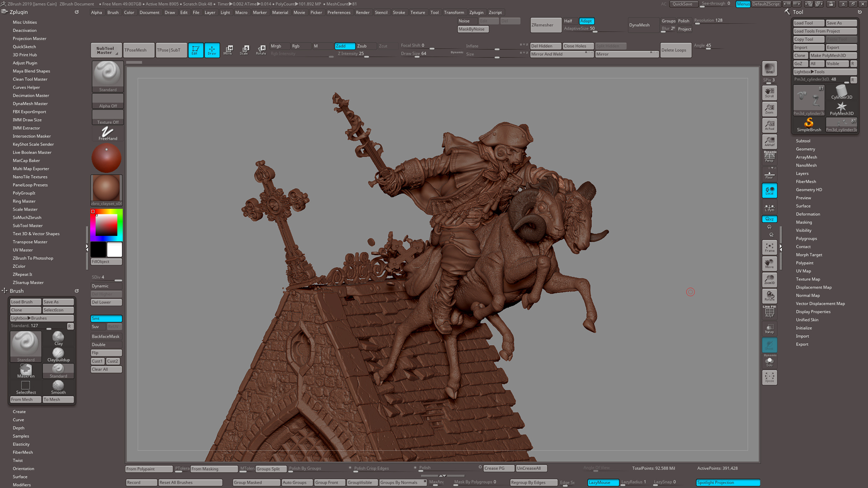Click the Zoom canvas icon
Screen dimensions: 868x488
click(769, 109)
